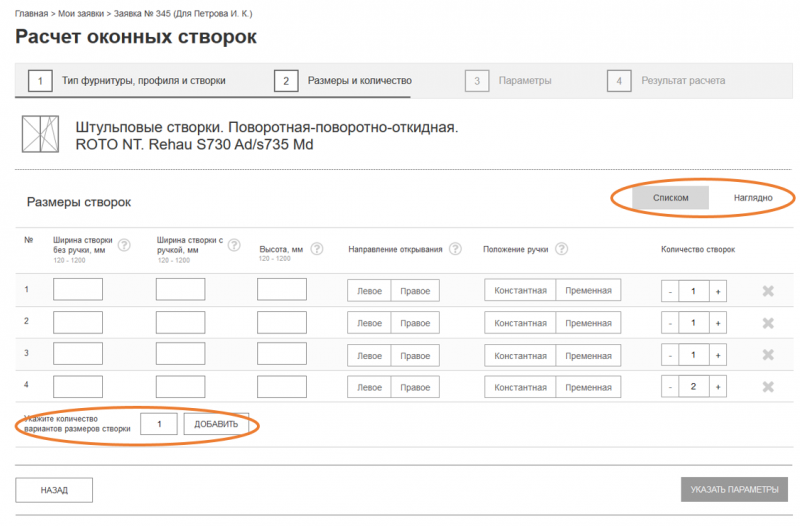800x526 pixels.
Task: Focus width without handle field in row 1
Action: click(x=78, y=289)
